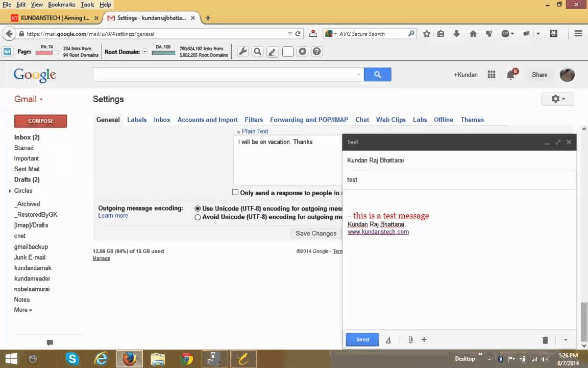Open the Filters settings tab
Screen dimensions: 588x368
coord(254,120)
